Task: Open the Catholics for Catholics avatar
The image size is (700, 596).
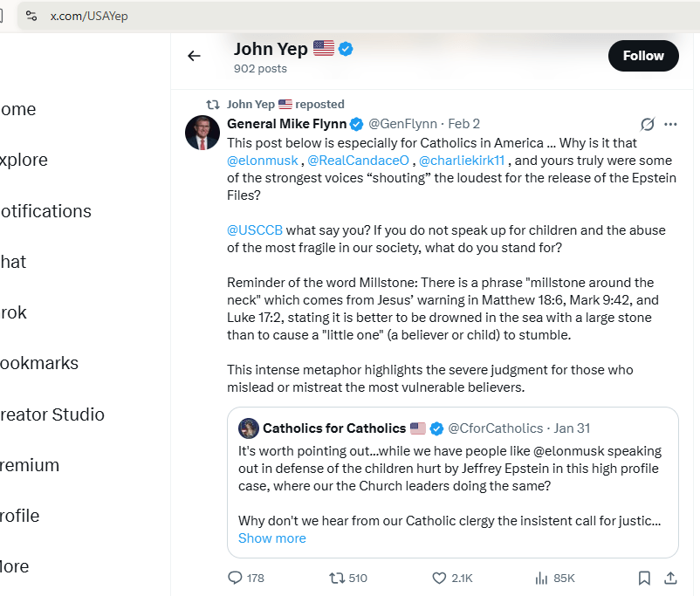Action: (x=248, y=428)
